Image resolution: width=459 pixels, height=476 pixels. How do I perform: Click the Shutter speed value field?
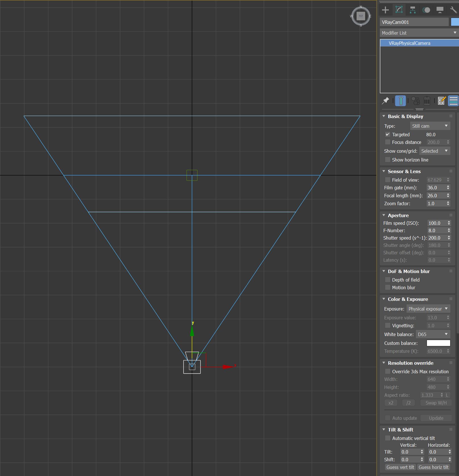click(437, 238)
